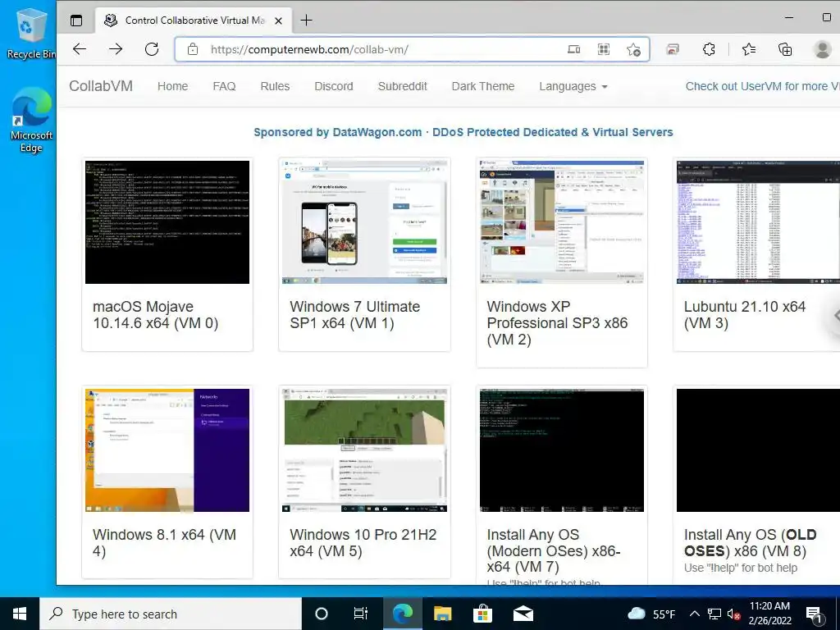
Task: Open a new browser tab
Action: click(307, 21)
